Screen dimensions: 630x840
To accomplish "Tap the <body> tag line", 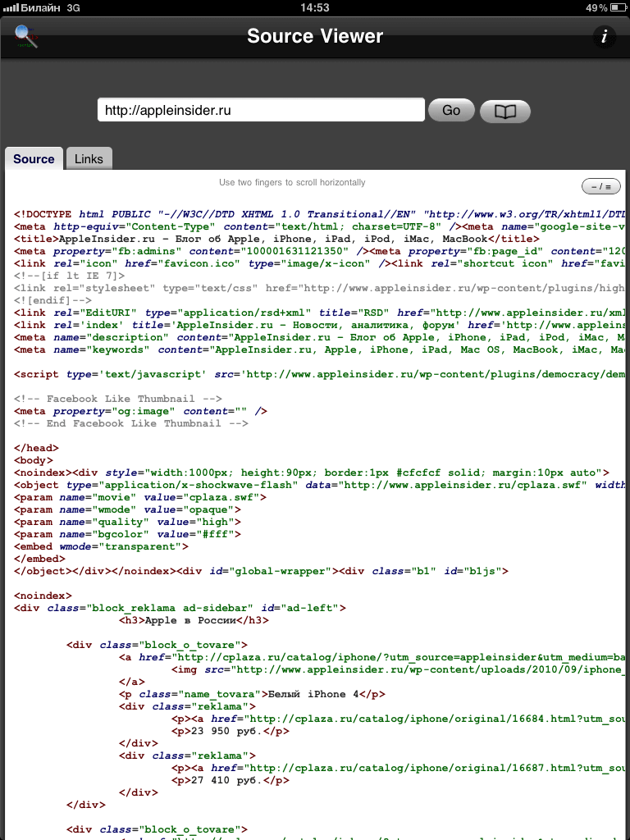I will [x=33, y=460].
